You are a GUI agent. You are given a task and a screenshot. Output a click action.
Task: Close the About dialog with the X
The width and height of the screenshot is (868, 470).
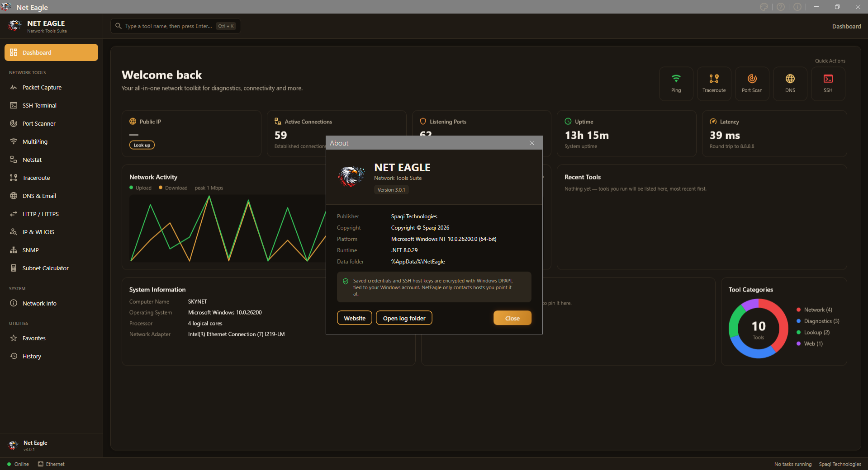[532, 143]
